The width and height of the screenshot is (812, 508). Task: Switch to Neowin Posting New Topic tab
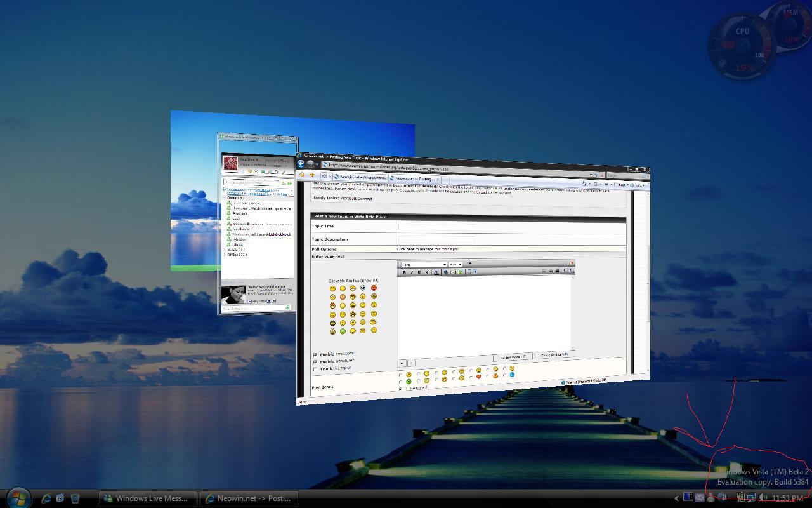click(414, 178)
